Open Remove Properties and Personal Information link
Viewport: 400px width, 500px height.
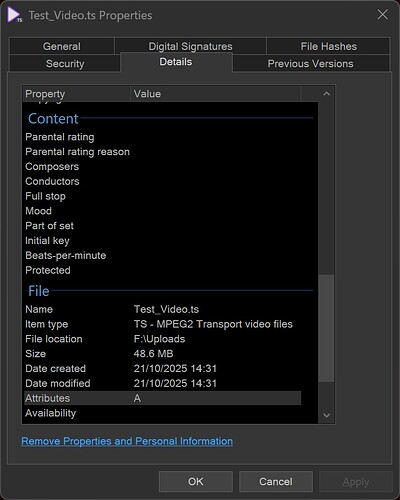127,441
